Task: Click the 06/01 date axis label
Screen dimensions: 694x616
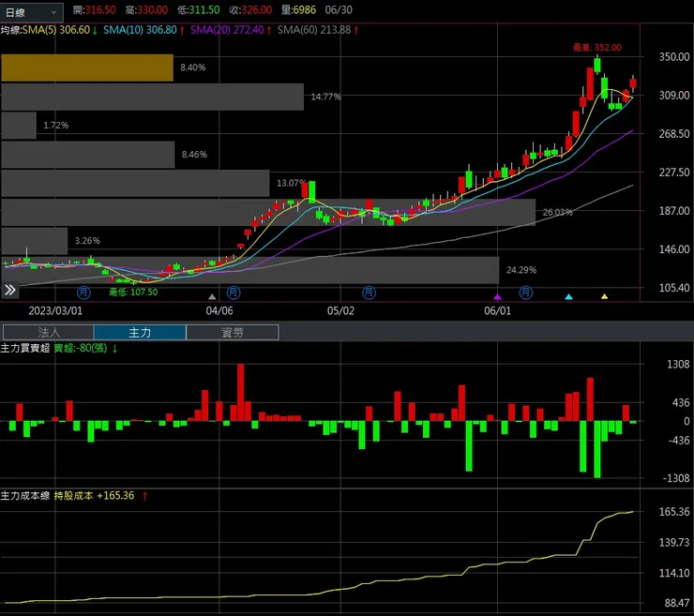Action: 497,310
